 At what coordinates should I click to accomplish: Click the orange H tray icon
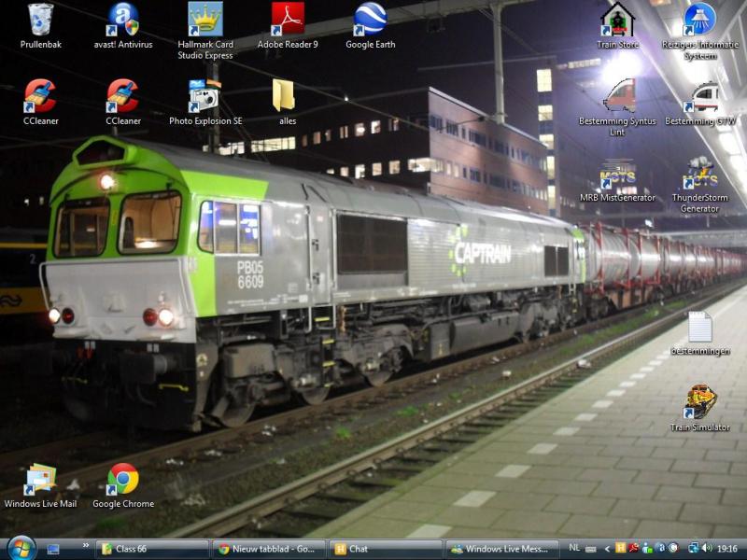click(620, 548)
